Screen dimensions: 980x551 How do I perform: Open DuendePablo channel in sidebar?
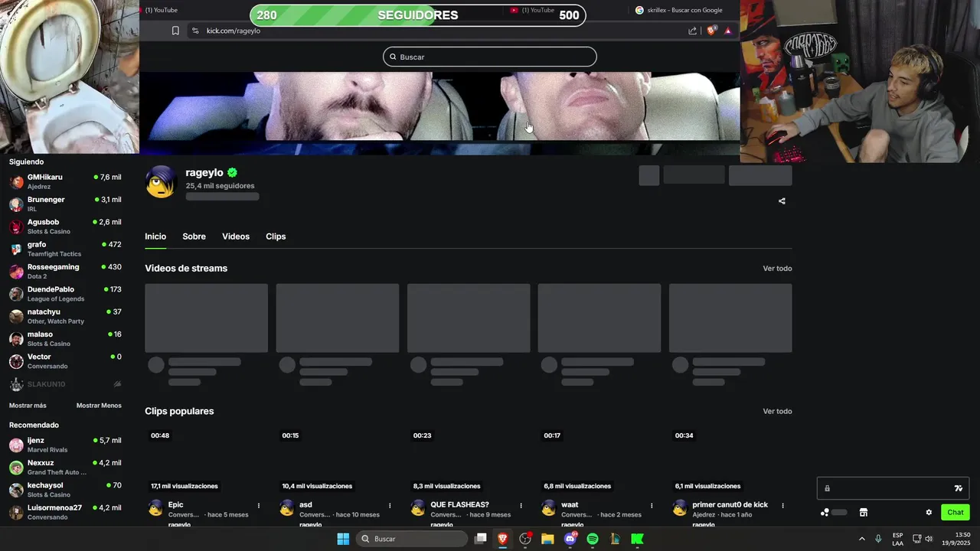(65, 294)
